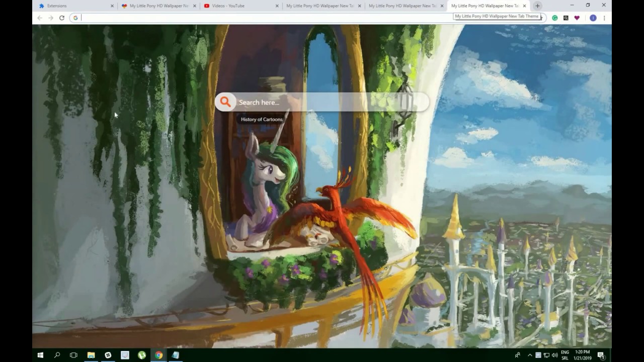The height and width of the screenshot is (362, 644).
Task: Open the People icon in the system tray
Action: [x=518, y=355]
